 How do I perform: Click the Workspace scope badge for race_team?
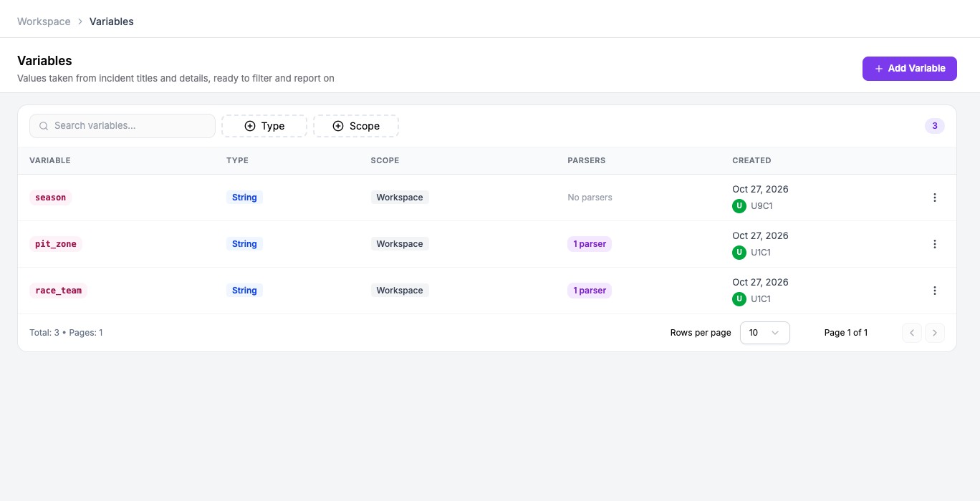tap(400, 291)
